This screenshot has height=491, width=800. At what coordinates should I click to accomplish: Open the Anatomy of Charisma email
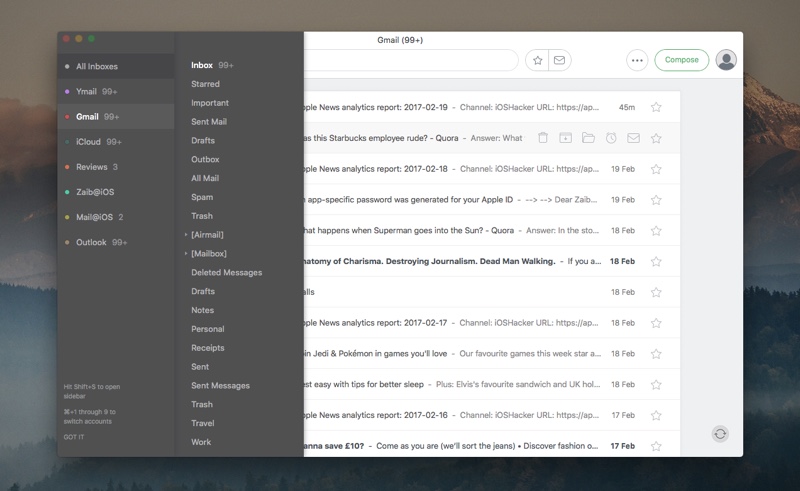(x=492, y=261)
